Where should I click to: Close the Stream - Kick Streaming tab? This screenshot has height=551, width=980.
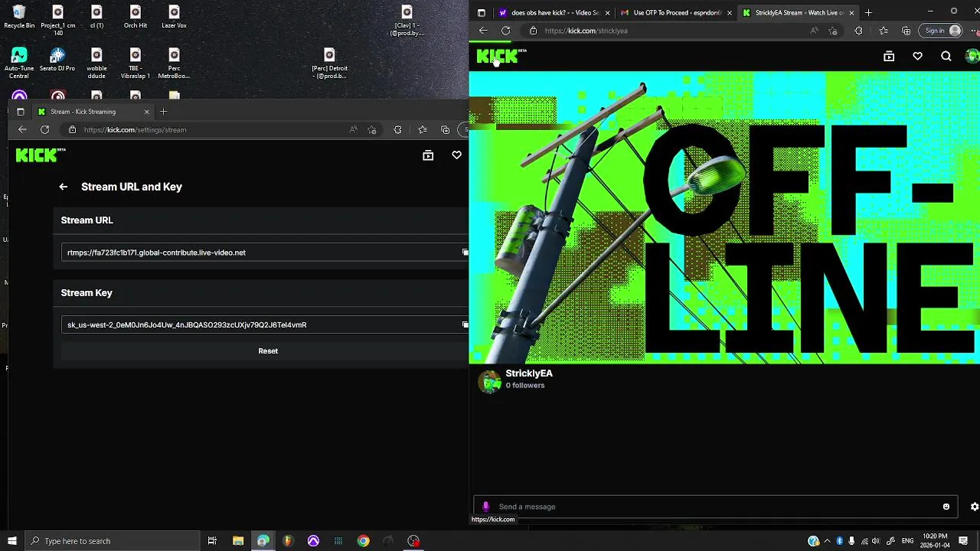tap(147, 112)
